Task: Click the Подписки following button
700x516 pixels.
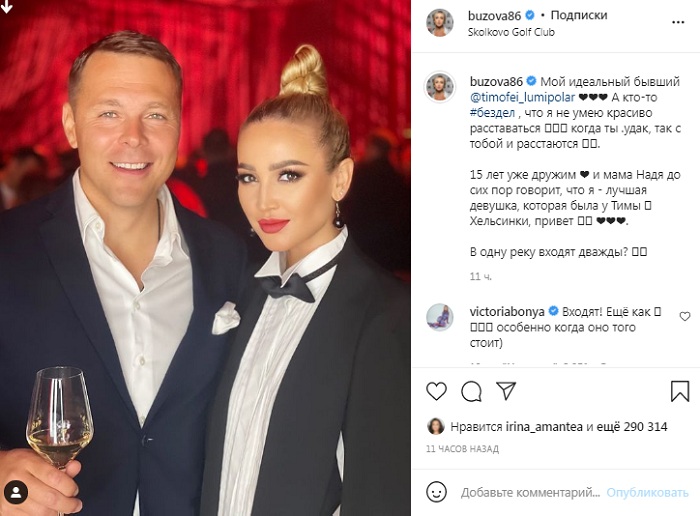Action: 579,15
